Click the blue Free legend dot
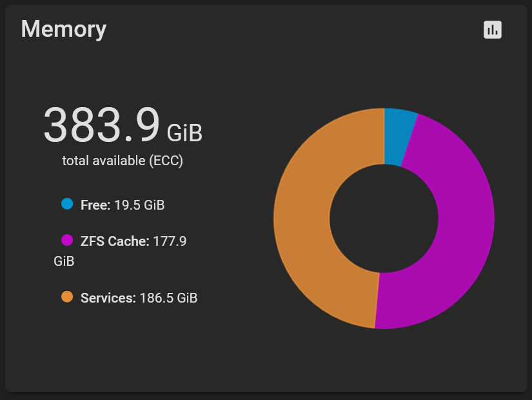The height and width of the screenshot is (400, 532). pyautogui.click(x=67, y=204)
